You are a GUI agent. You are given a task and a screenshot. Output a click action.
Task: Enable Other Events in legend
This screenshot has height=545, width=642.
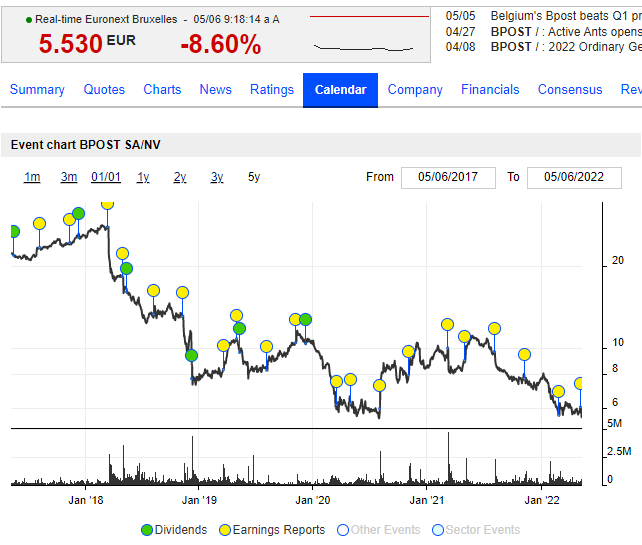click(343, 530)
